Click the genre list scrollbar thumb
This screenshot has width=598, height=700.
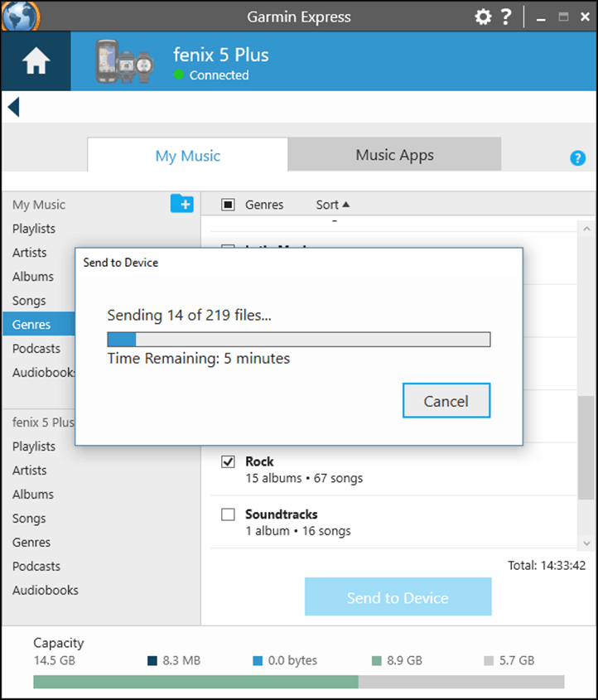pos(586,447)
